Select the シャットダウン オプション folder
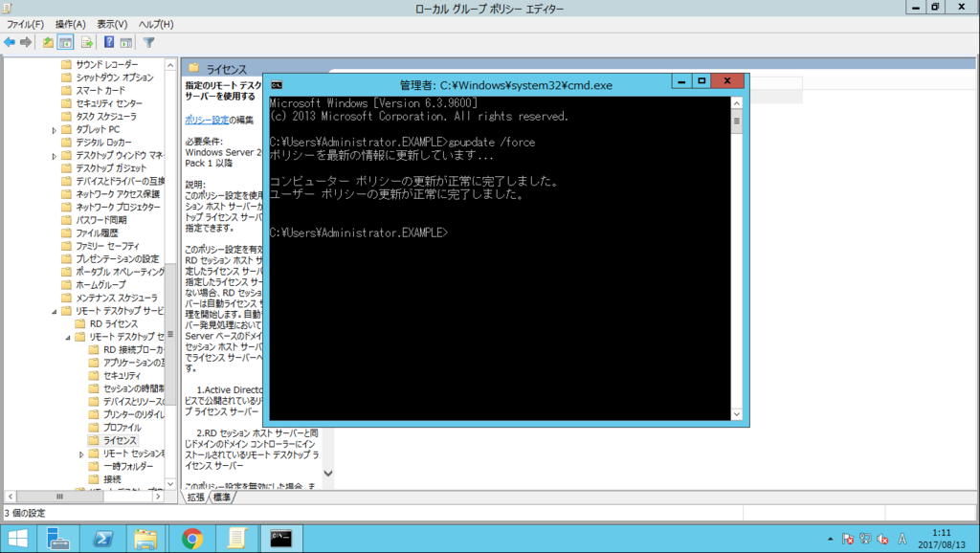 click(115, 77)
